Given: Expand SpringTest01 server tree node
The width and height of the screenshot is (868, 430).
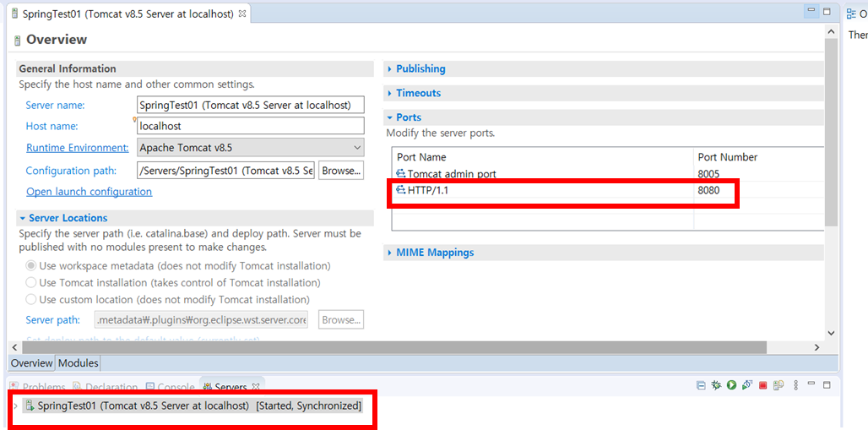Looking at the screenshot, I should pyautogui.click(x=15, y=406).
